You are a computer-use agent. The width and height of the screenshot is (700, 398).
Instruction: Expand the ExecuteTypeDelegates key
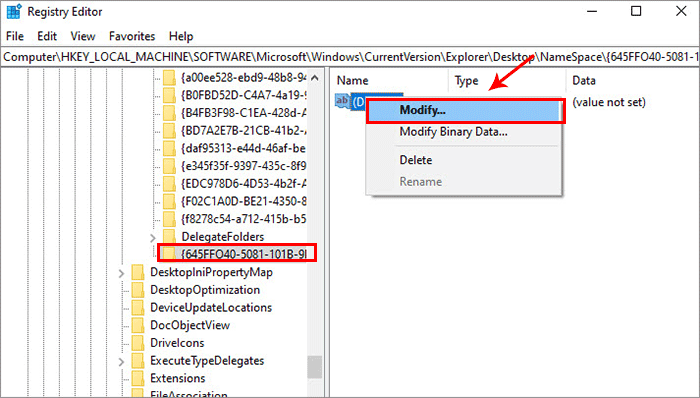click(x=121, y=361)
